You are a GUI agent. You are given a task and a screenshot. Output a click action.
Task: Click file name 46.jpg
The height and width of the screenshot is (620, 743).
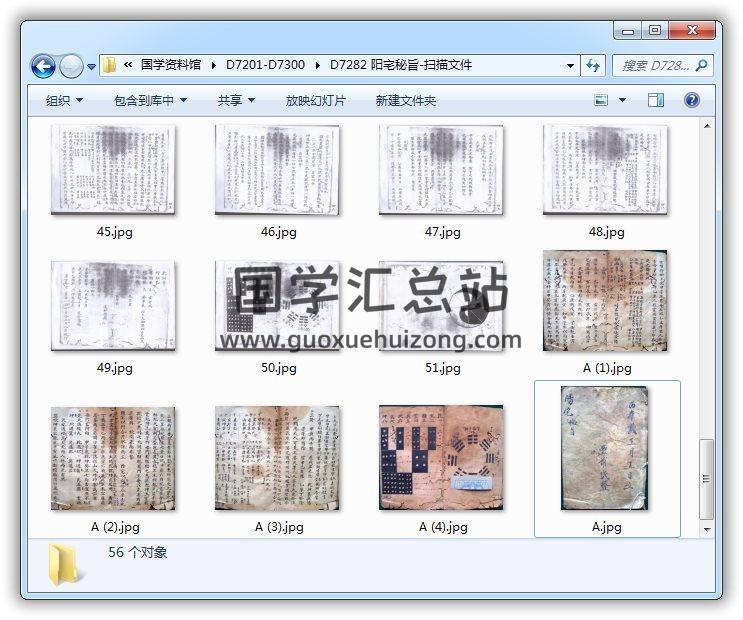point(279,232)
